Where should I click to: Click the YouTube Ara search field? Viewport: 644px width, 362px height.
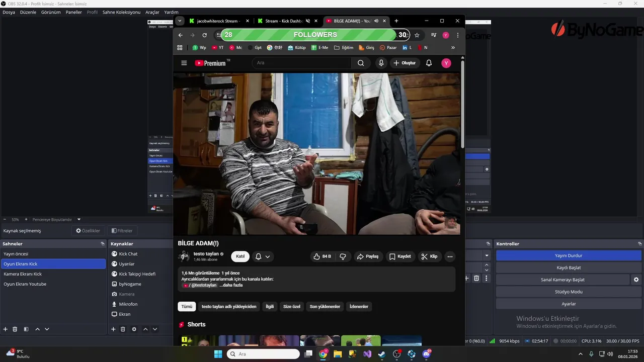301,63
